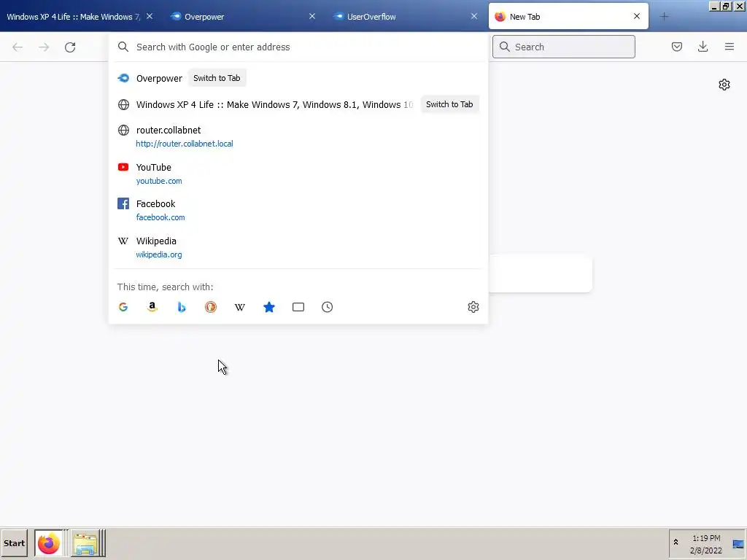Search with Wikipedia one-off icon
The height and width of the screenshot is (560, 747).
(239, 307)
